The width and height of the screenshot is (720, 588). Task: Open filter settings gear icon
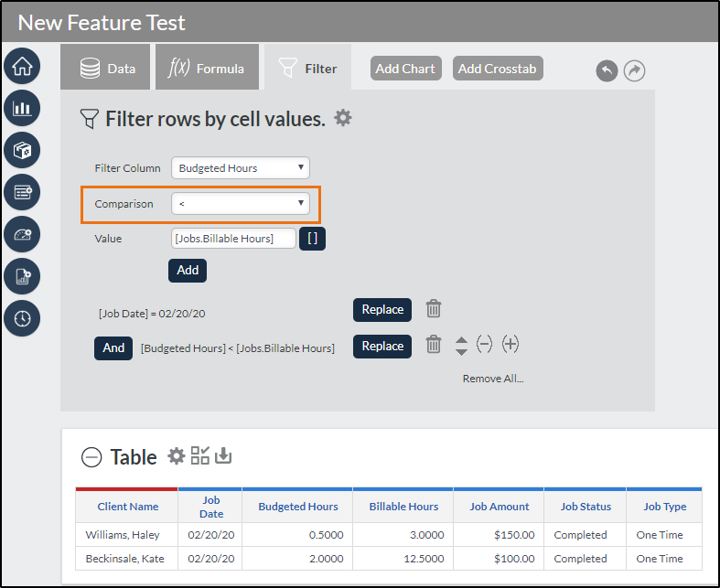[x=343, y=118]
